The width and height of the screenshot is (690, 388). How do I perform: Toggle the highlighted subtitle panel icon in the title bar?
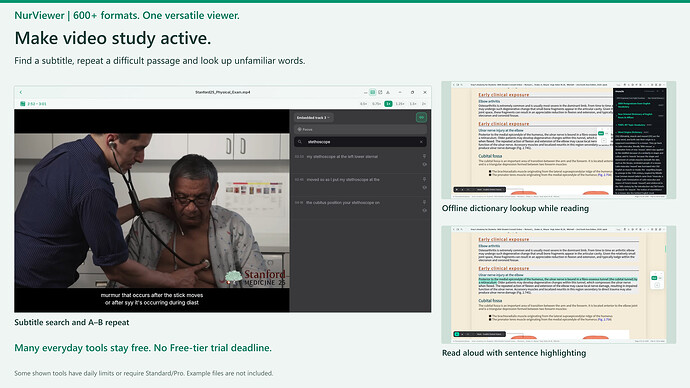coord(373,92)
